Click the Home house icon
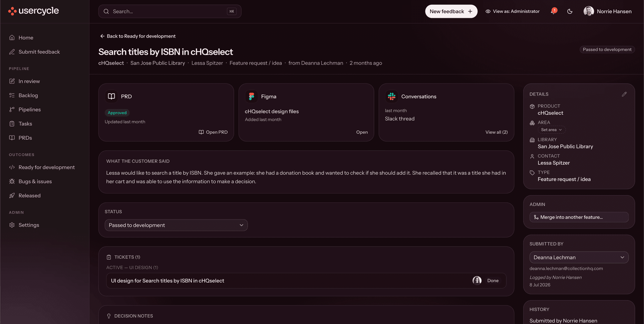 (12, 38)
